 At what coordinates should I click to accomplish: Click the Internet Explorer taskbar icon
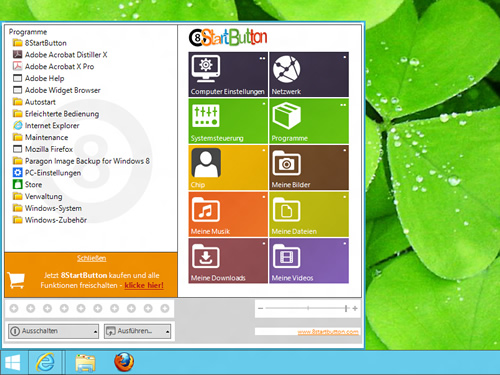(x=46, y=362)
